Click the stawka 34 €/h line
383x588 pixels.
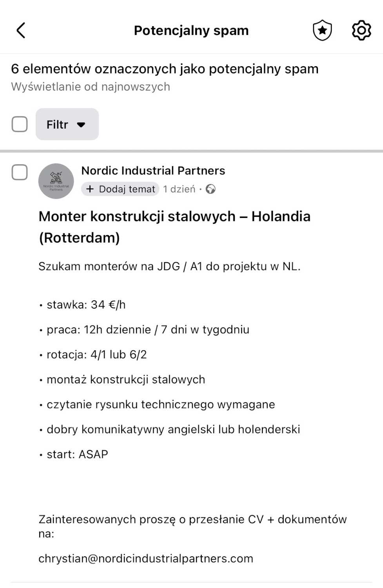coord(86,305)
